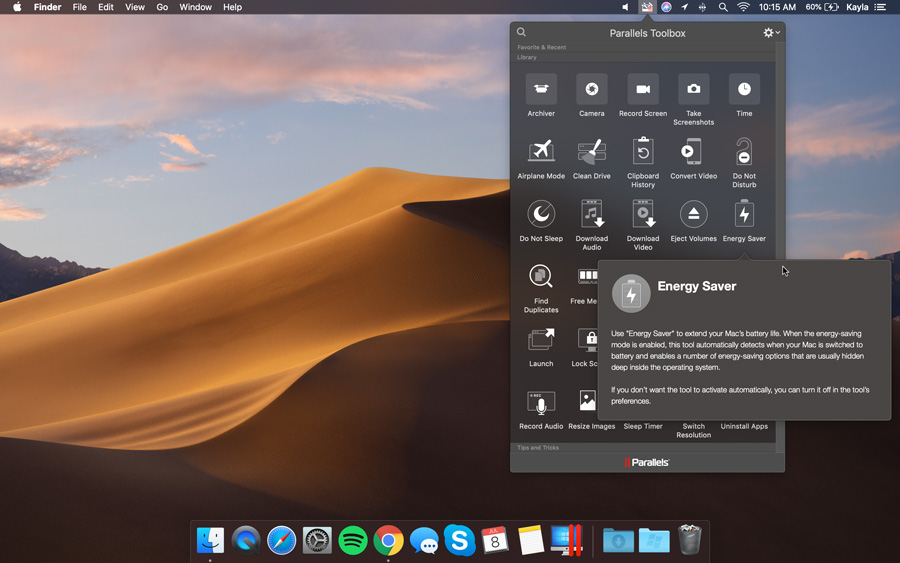Viewport: 900px width, 563px height.
Task: Click the volume icon in the menu bar
Action: (x=625, y=7)
